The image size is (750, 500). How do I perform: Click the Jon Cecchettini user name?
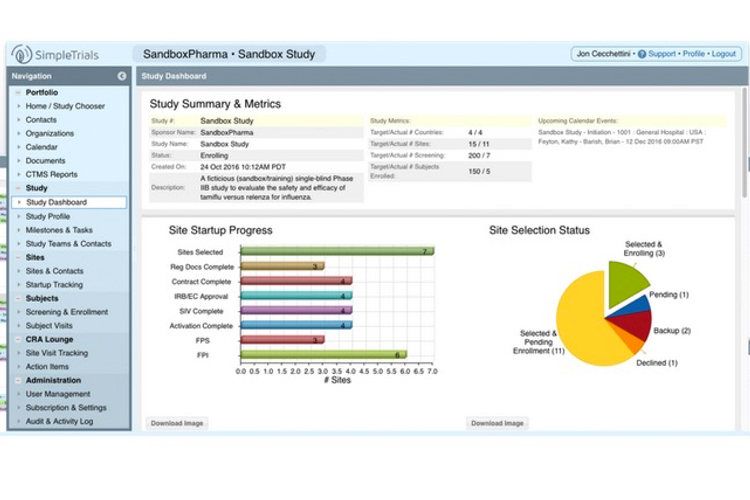603,54
